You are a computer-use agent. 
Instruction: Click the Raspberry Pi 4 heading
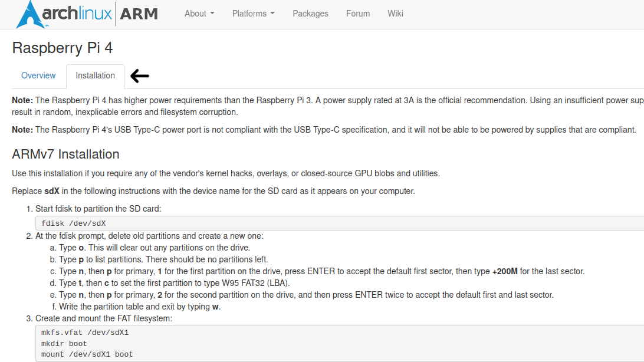63,48
